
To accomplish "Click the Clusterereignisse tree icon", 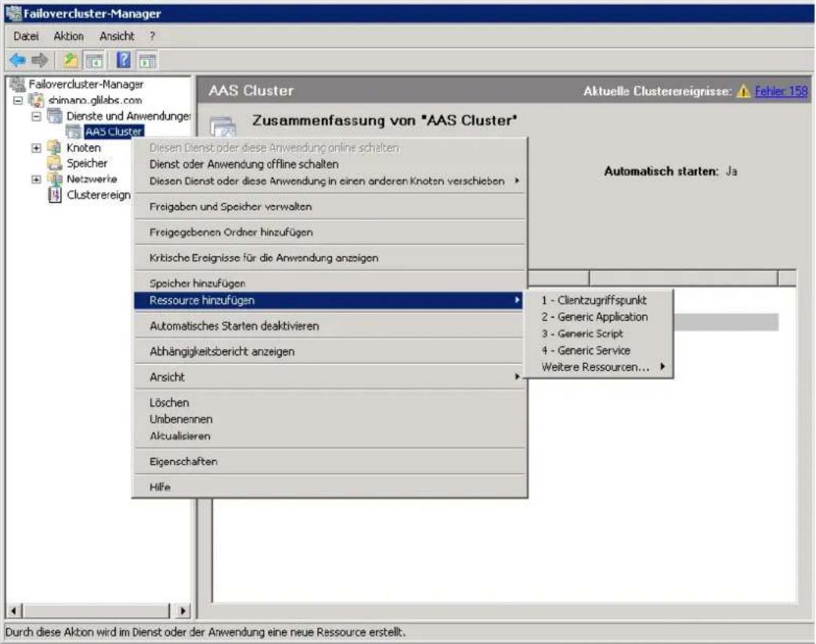I will click(x=54, y=195).
